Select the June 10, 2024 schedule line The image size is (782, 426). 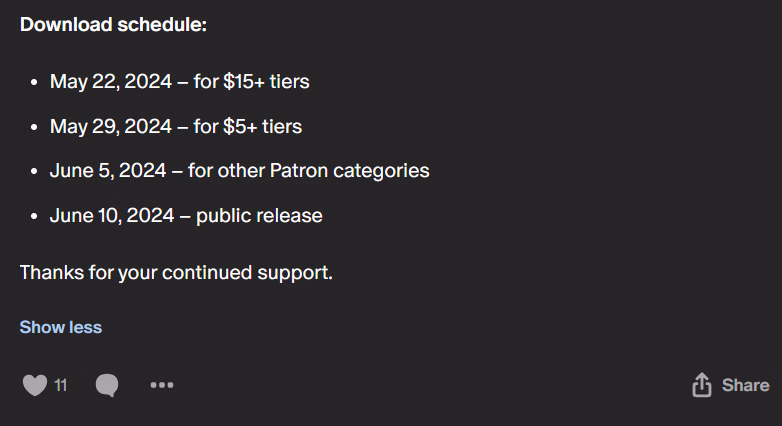[x=186, y=215]
